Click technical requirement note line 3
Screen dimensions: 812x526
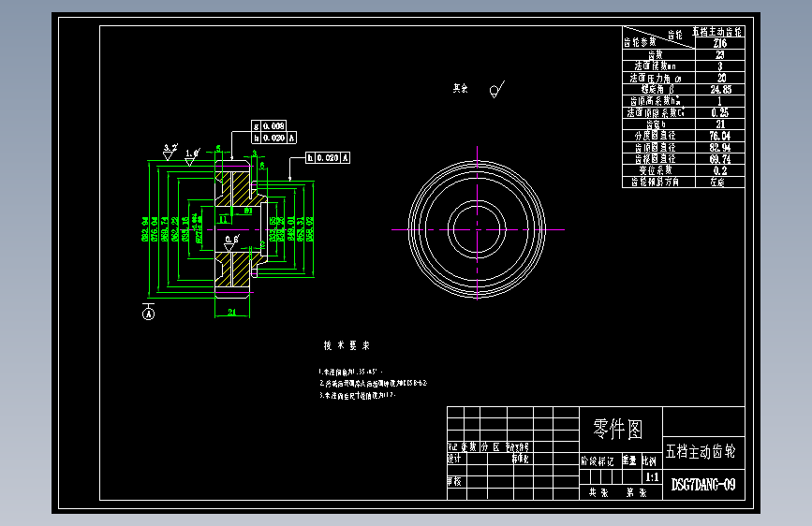(x=358, y=395)
